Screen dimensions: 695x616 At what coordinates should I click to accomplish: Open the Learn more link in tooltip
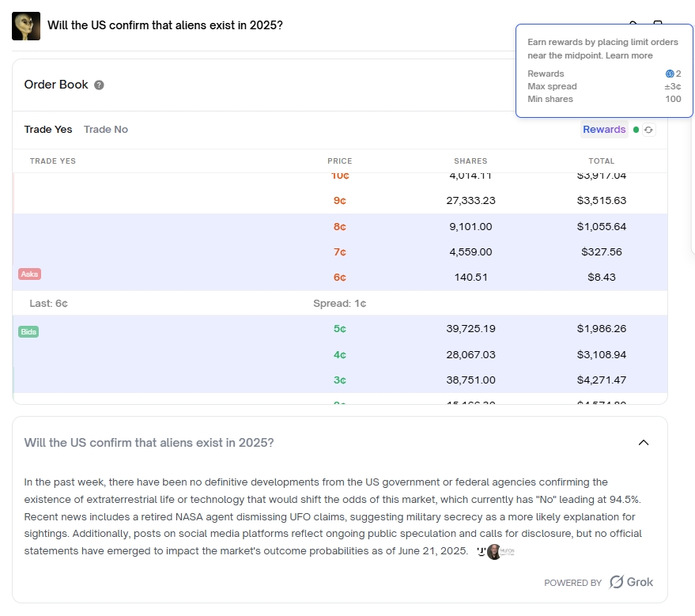pyautogui.click(x=629, y=56)
